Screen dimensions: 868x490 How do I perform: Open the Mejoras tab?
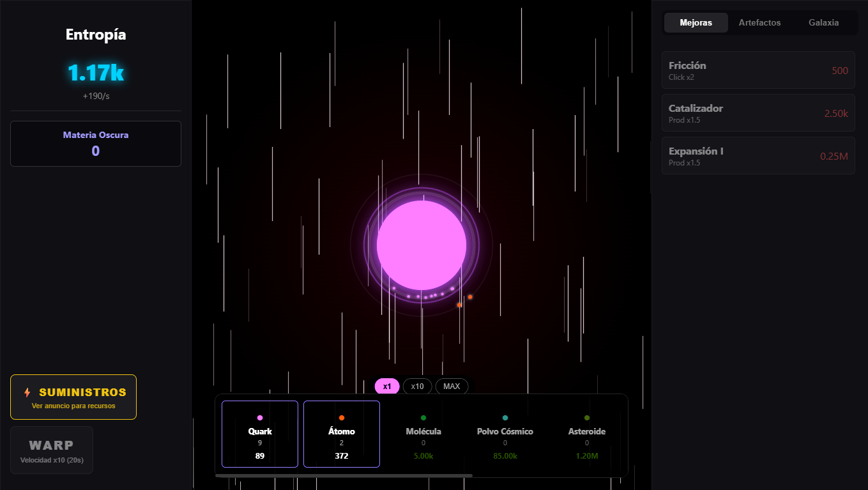tap(696, 22)
